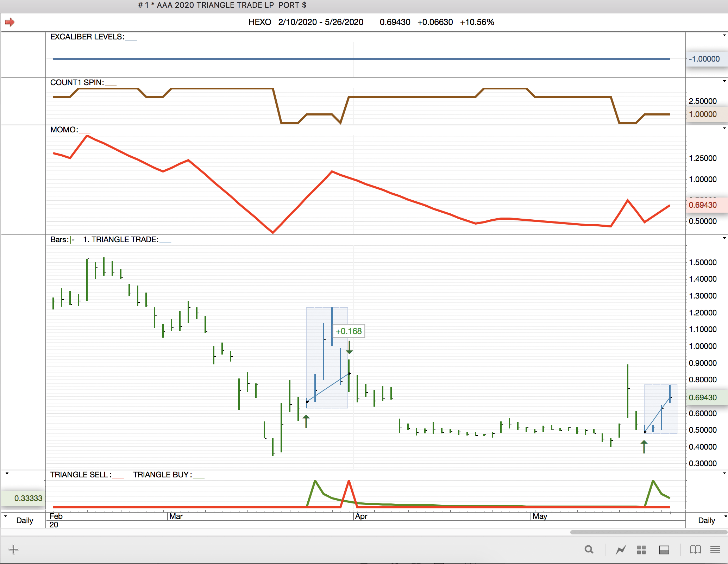This screenshot has width=728, height=564.
Task: Open the book library icon
Action: (695, 550)
